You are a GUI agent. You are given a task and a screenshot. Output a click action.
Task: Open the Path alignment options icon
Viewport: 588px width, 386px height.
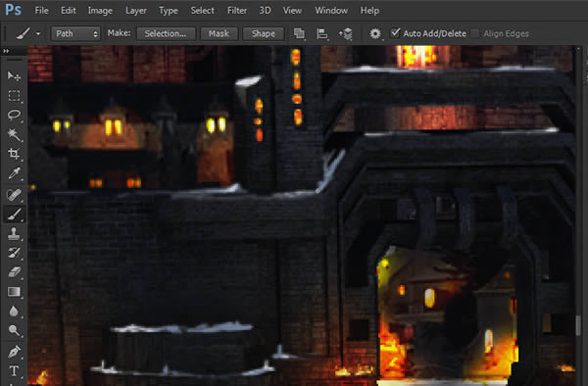click(x=321, y=33)
